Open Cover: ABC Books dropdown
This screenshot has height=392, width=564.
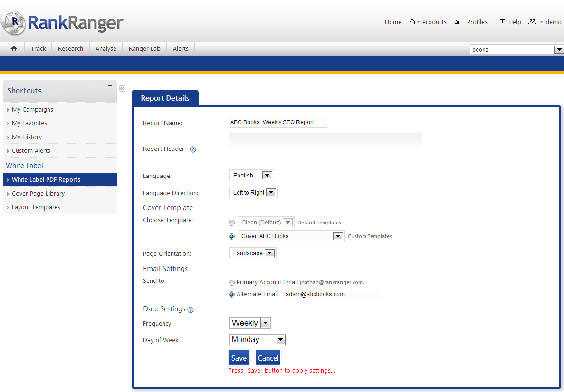pos(291,236)
